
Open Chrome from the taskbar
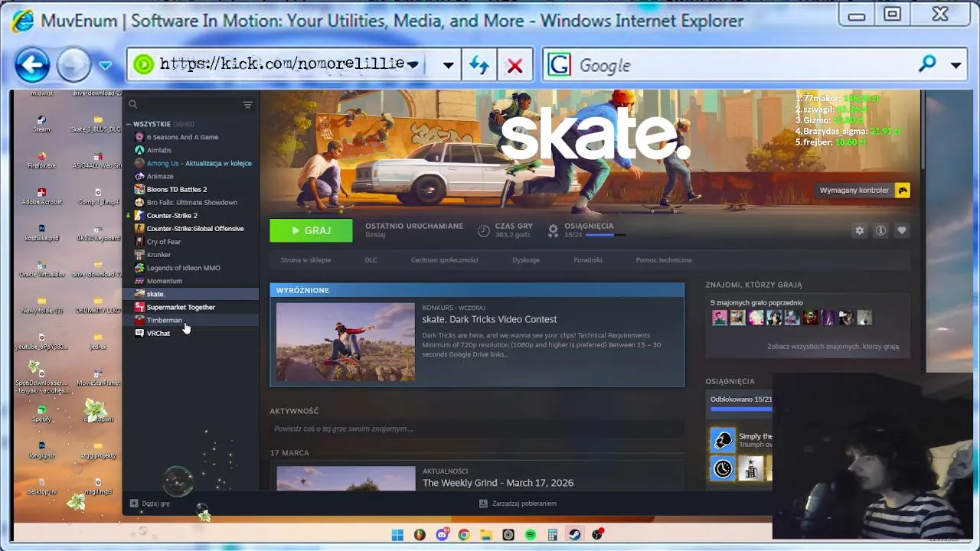(464, 535)
